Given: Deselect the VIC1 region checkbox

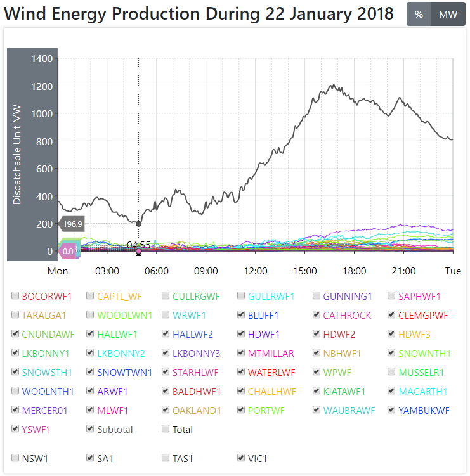Looking at the screenshot, I should point(242,458).
